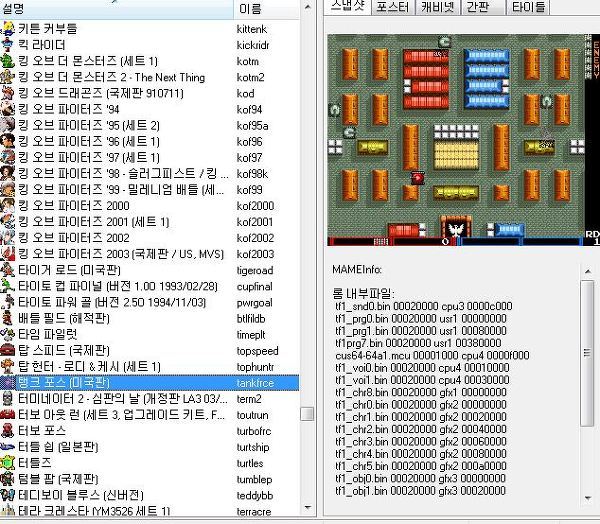The width and height of the screenshot is (600, 524).
Task: Click the game list scroll-down arrow
Action: click(x=307, y=508)
